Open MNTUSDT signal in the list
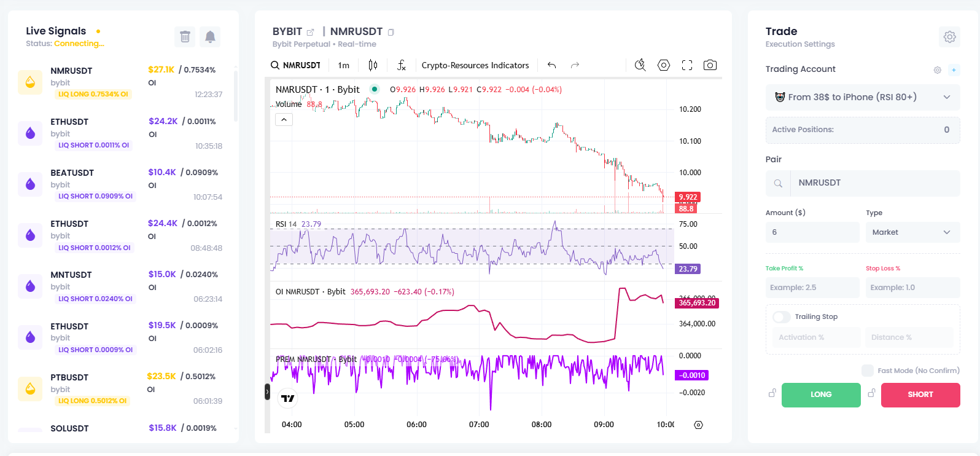The image size is (980, 456). pos(121,286)
